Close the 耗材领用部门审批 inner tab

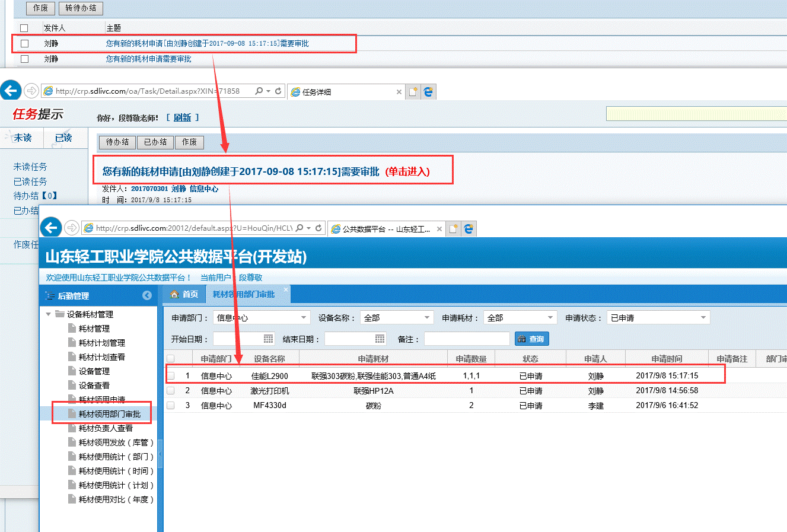point(285,290)
